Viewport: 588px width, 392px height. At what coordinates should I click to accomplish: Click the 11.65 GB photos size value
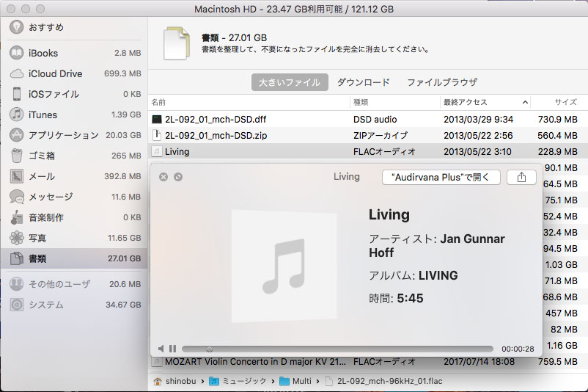(125, 238)
